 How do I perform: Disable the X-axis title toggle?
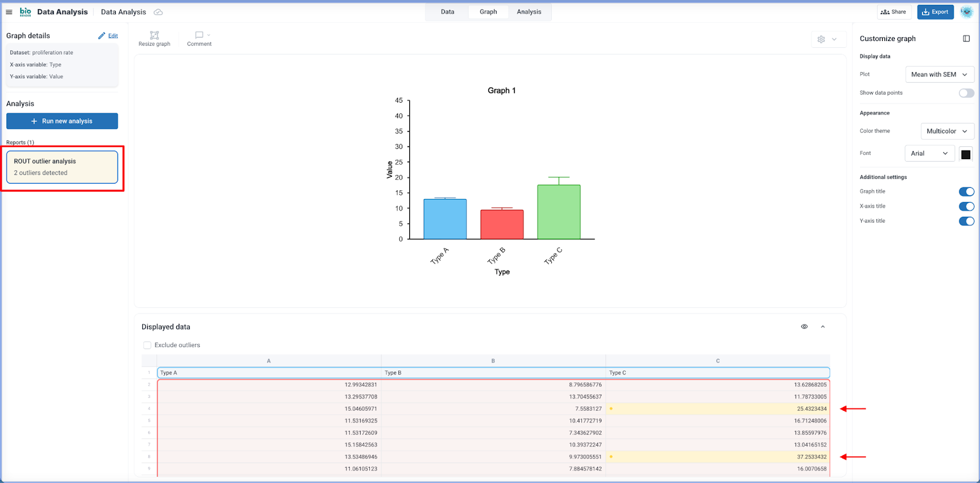pyautogui.click(x=966, y=206)
